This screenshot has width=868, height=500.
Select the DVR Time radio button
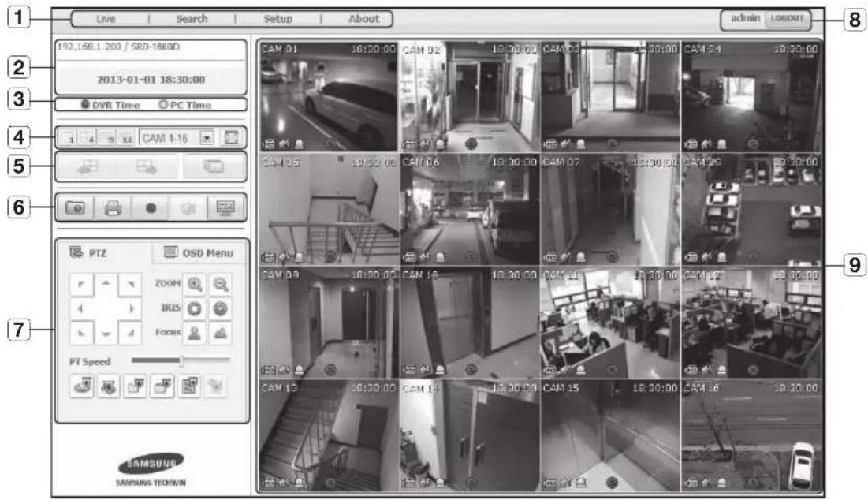coord(86,104)
